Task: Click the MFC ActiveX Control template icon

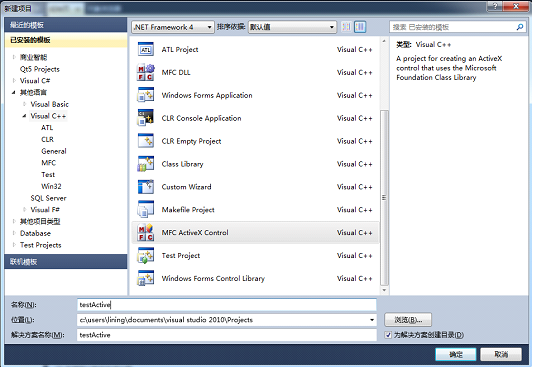Action: tap(145, 232)
